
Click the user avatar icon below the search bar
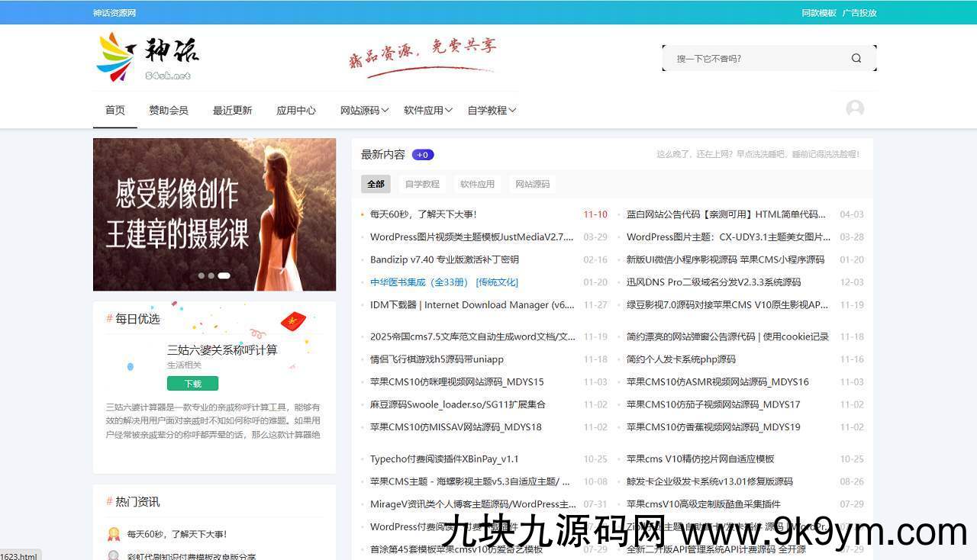(x=854, y=108)
